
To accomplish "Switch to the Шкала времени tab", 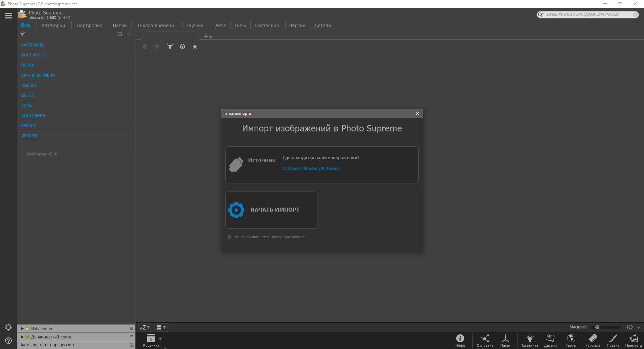I will point(156,26).
